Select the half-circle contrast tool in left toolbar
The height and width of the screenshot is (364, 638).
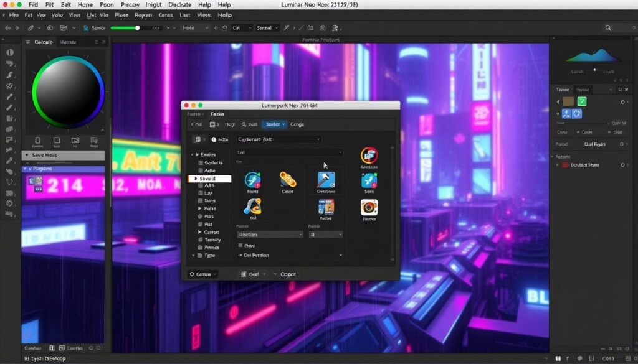point(10,52)
